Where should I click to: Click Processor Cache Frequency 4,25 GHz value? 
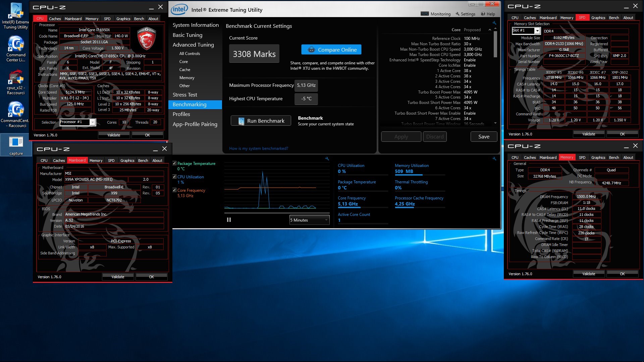coord(405,204)
